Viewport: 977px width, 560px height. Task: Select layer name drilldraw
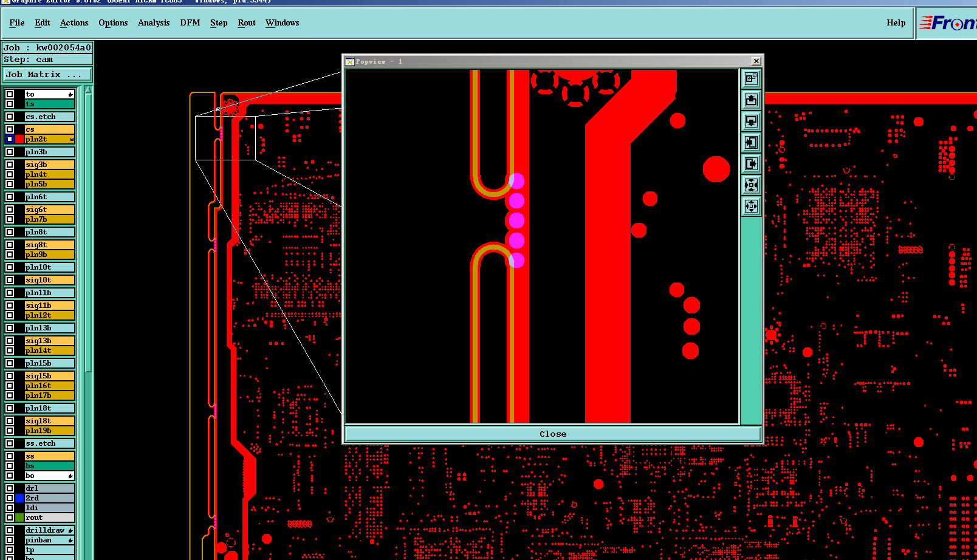coord(49,530)
